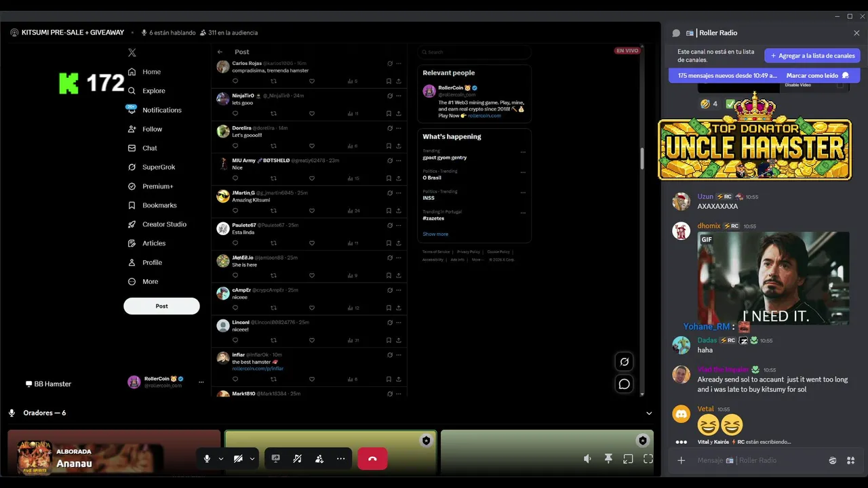Click the person-with-plus icon in the call bar
Screen dimensions: 868x488
319,459
